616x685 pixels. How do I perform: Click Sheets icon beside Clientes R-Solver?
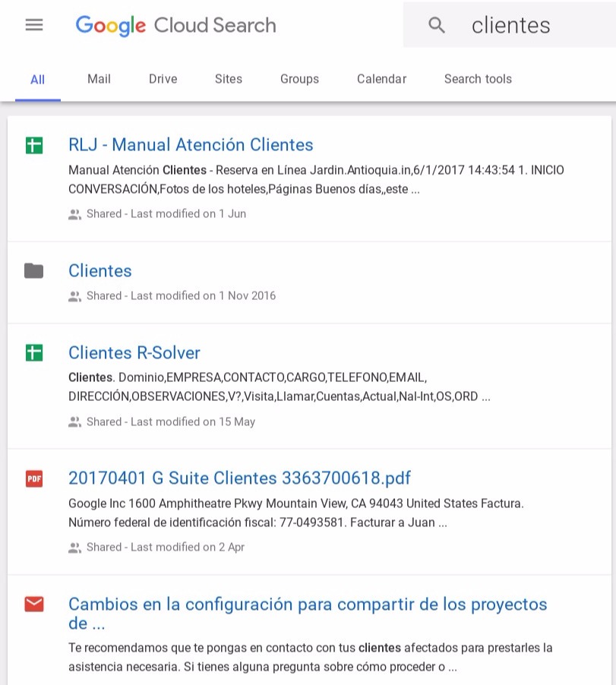(34, 352)
